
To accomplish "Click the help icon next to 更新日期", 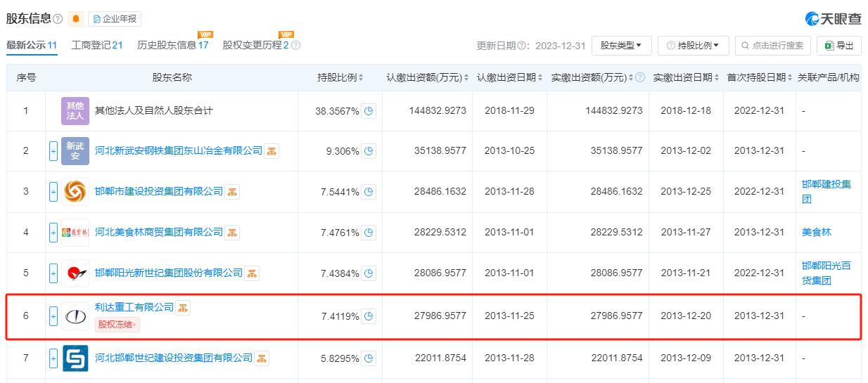I will [523, 46].
